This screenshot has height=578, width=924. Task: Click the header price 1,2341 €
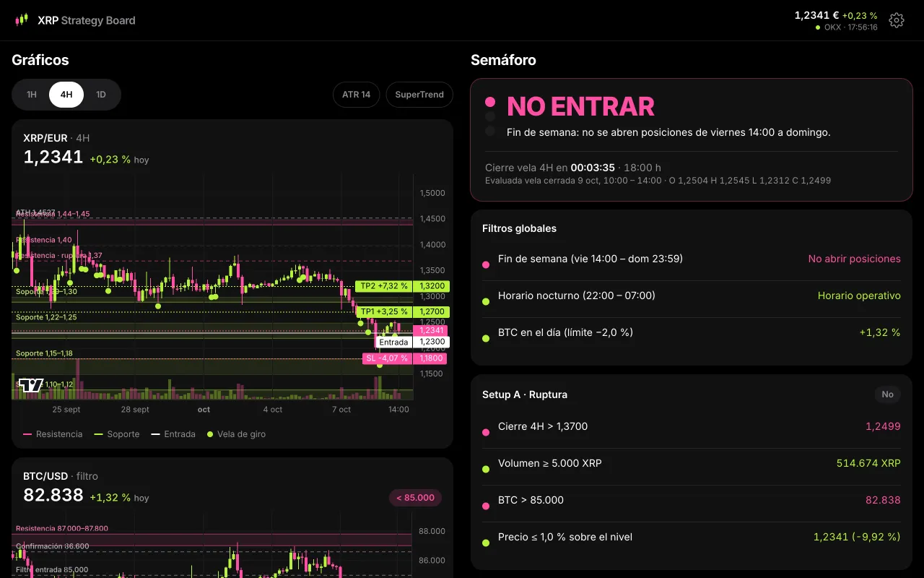point(816,15)
